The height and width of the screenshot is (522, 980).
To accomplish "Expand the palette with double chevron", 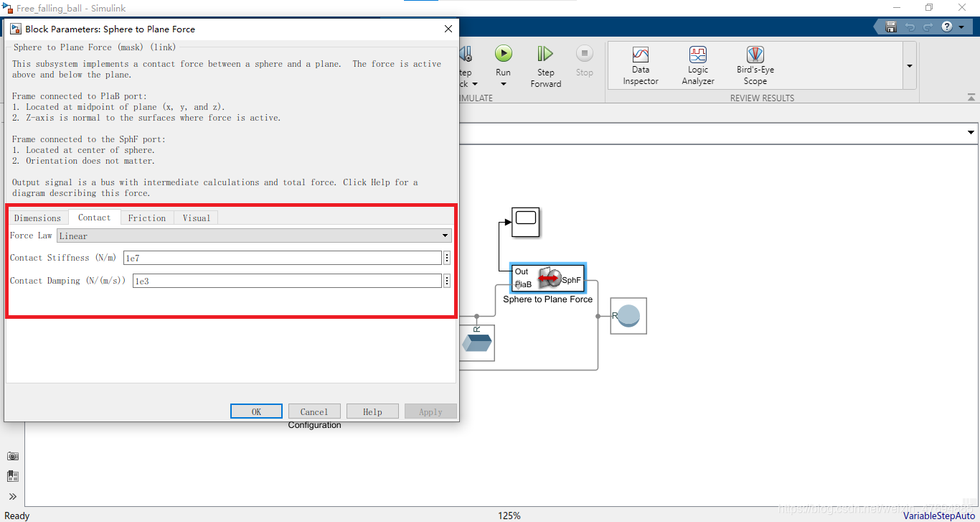I will [x=13, y=496].
